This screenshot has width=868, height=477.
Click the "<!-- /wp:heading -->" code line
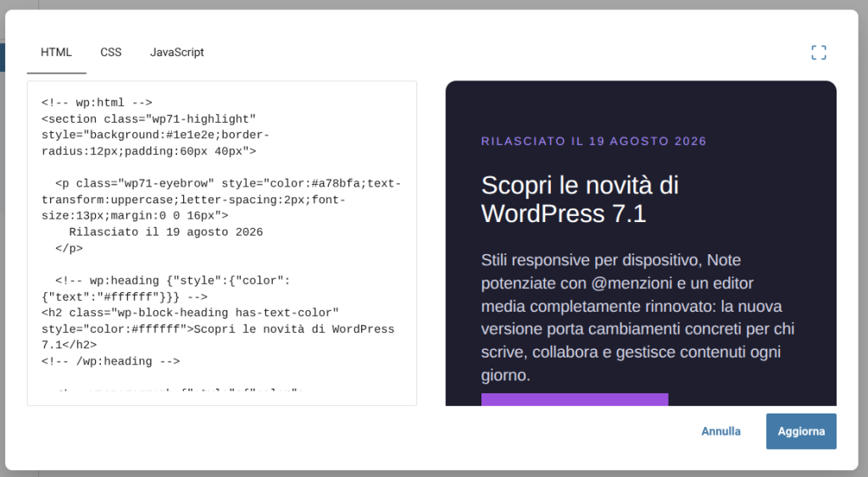(x=111, y=361)
